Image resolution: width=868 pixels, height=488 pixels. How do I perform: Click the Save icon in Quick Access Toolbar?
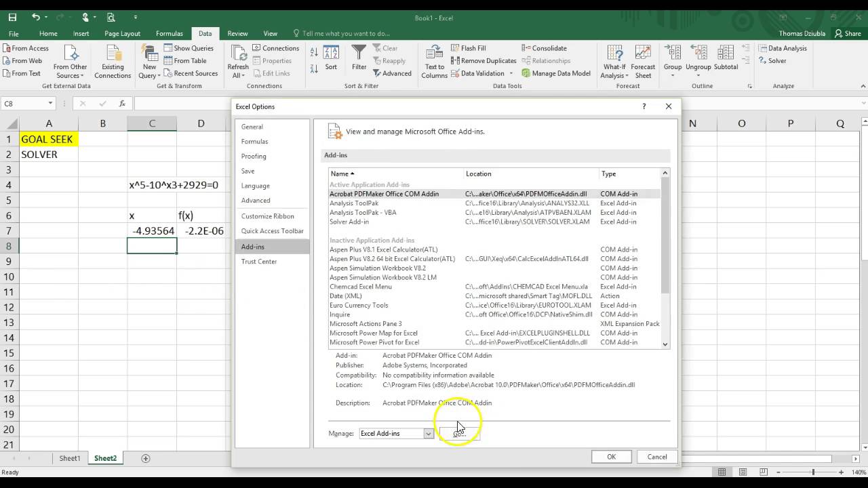12,17
